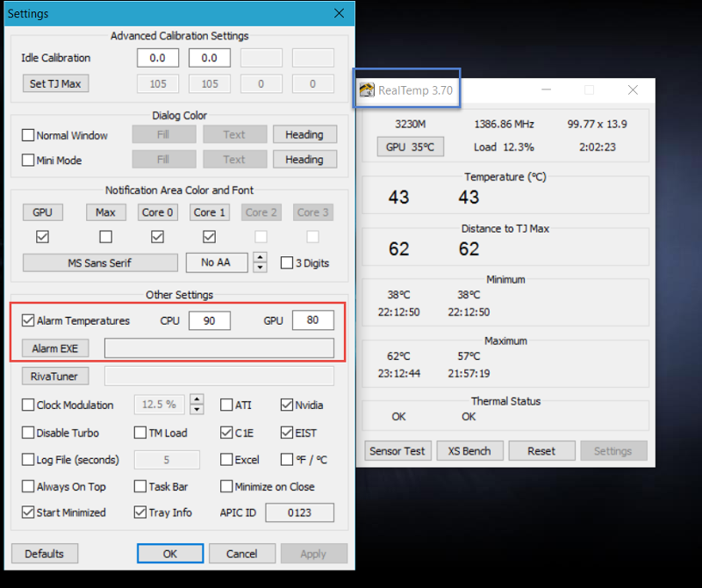Enable the TM Load checkbox
Viewport: 702px width, 588px height.
coord(140,433)
